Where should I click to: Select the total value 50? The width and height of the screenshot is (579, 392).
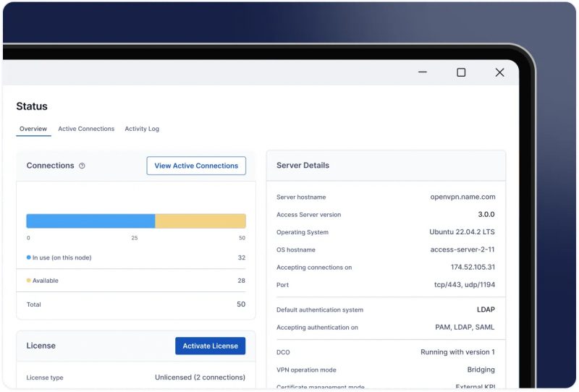click(241, 304)
